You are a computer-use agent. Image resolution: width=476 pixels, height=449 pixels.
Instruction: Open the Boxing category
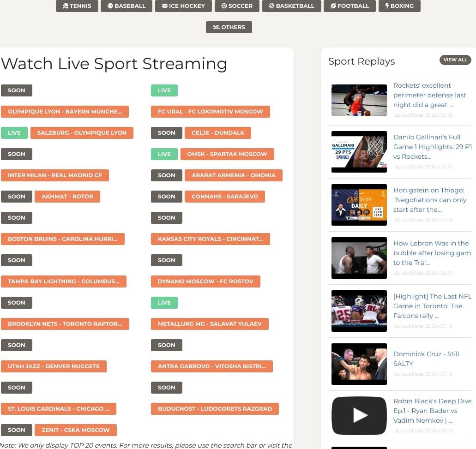tap(399, 6)
